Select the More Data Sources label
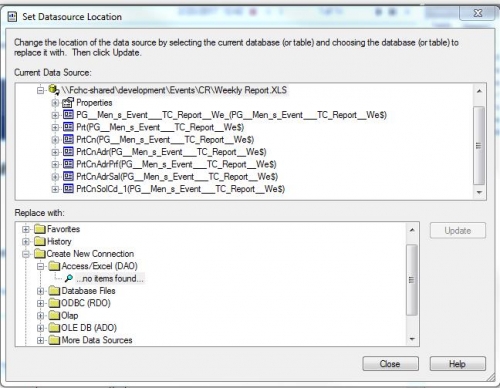 coord(97,340)
